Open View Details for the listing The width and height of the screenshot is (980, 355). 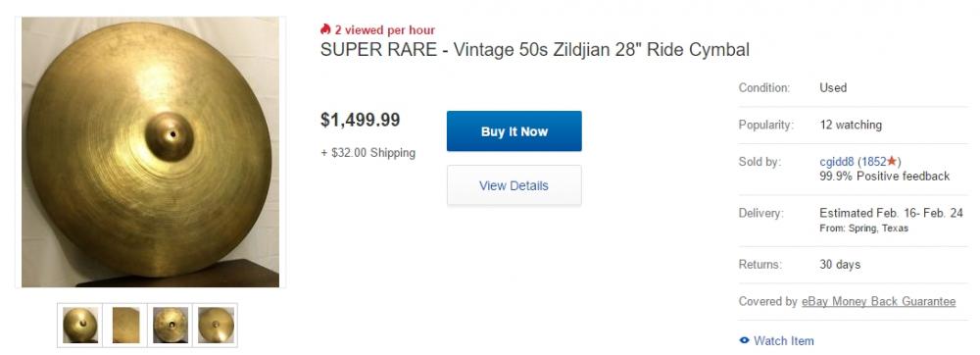514,185
